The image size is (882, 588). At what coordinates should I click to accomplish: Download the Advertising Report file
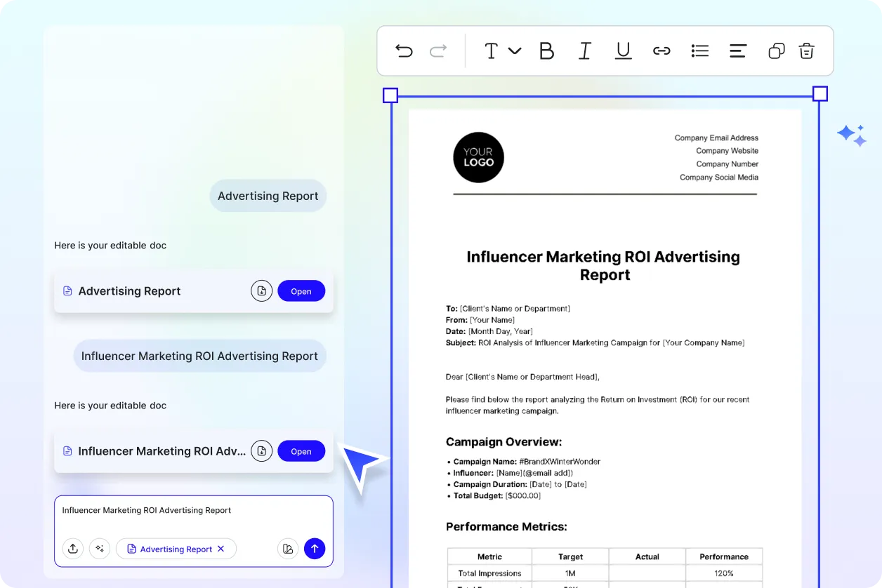coord(261,291)
